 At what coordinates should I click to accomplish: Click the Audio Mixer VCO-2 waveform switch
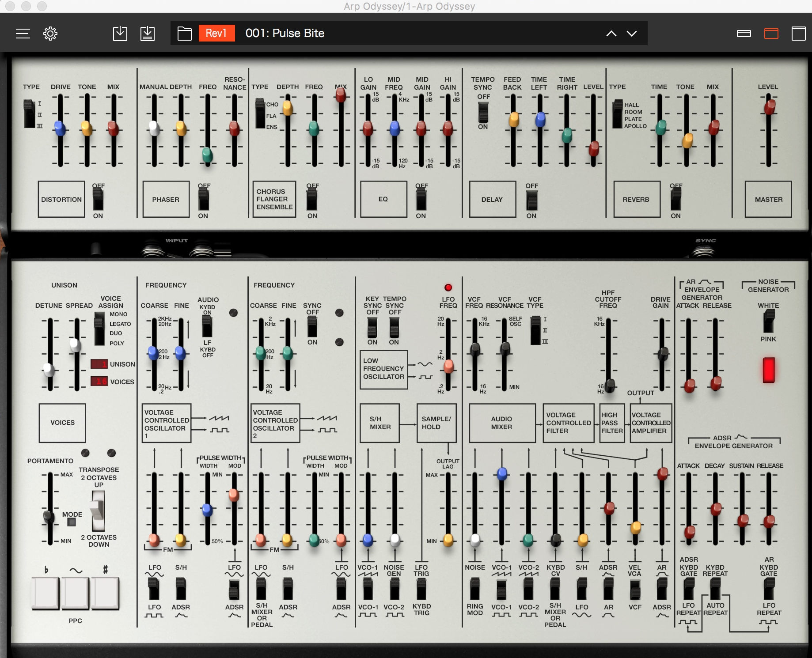point(528,589)
